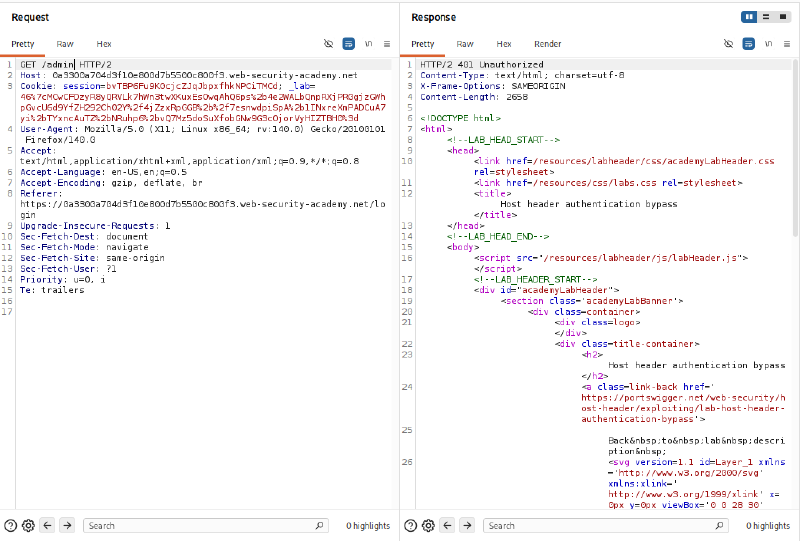Open Response panel hamburger options menu
Image resolution: width=800 pixels, height=541 pixels.
(x=787, y=44)
